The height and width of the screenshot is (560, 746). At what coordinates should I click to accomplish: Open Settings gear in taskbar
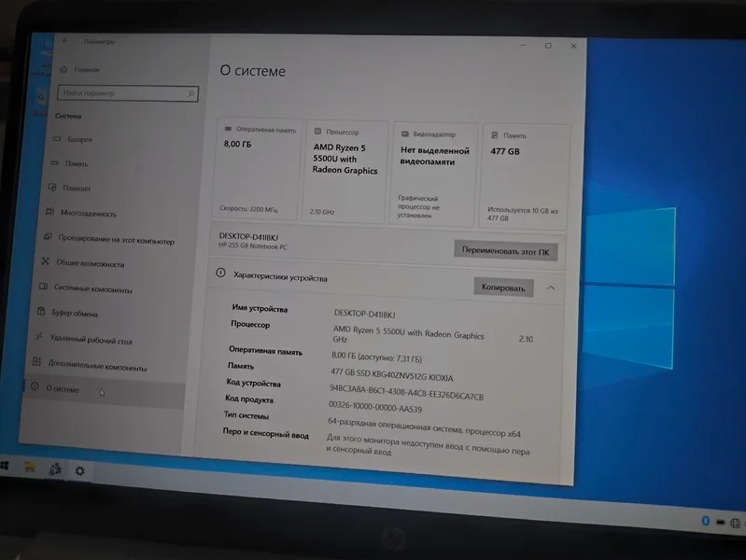point(80,470)
